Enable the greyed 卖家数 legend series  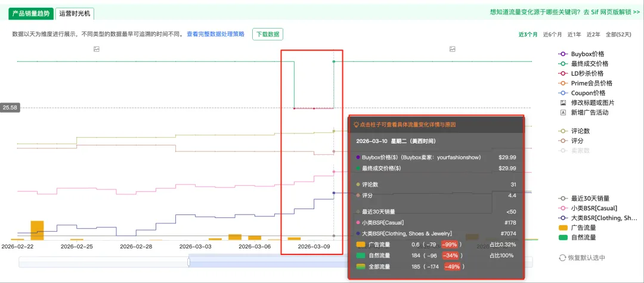(x=574, y=151)
